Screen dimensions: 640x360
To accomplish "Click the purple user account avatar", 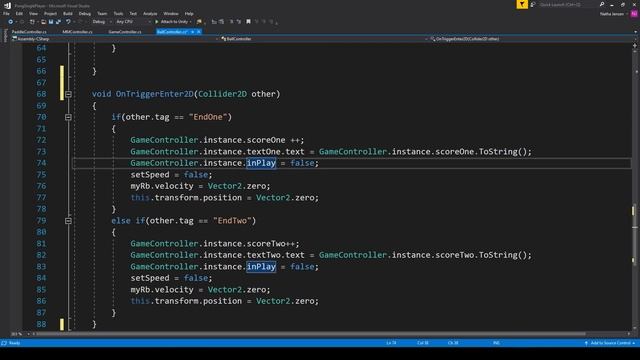I will pyautogui.click(x=634, y=14).
